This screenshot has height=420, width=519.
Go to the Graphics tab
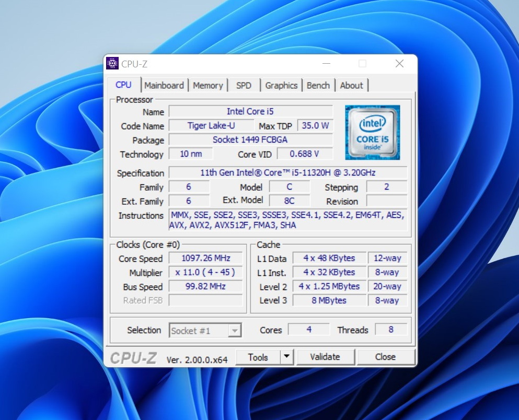[281, 85]
